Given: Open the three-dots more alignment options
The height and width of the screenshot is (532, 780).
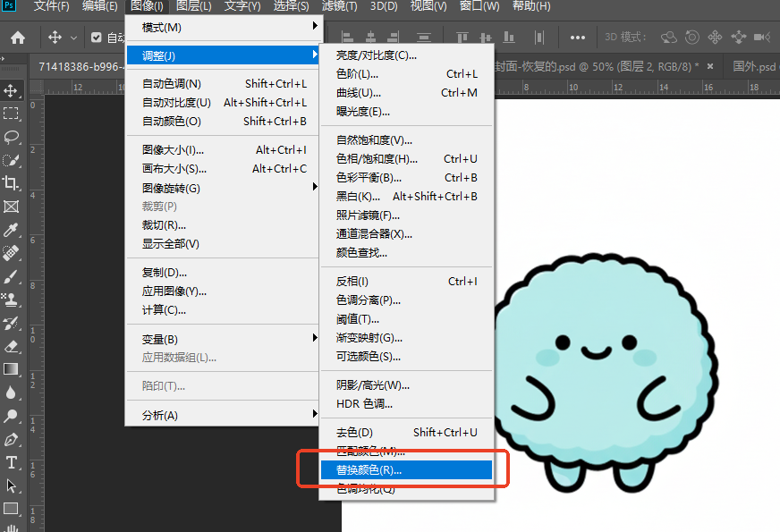Looking at the screenshot, I should [578, 38].
